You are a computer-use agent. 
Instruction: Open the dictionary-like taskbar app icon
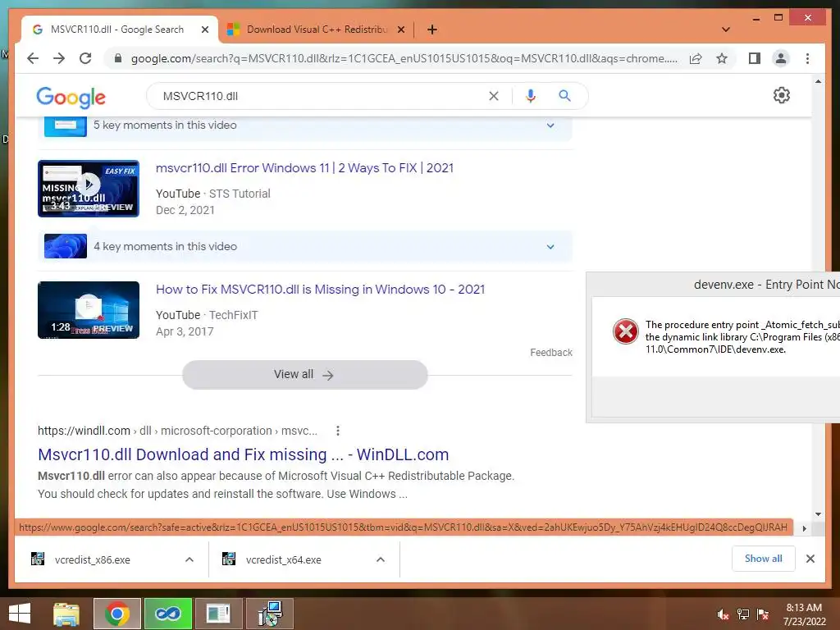pos(218,614)
